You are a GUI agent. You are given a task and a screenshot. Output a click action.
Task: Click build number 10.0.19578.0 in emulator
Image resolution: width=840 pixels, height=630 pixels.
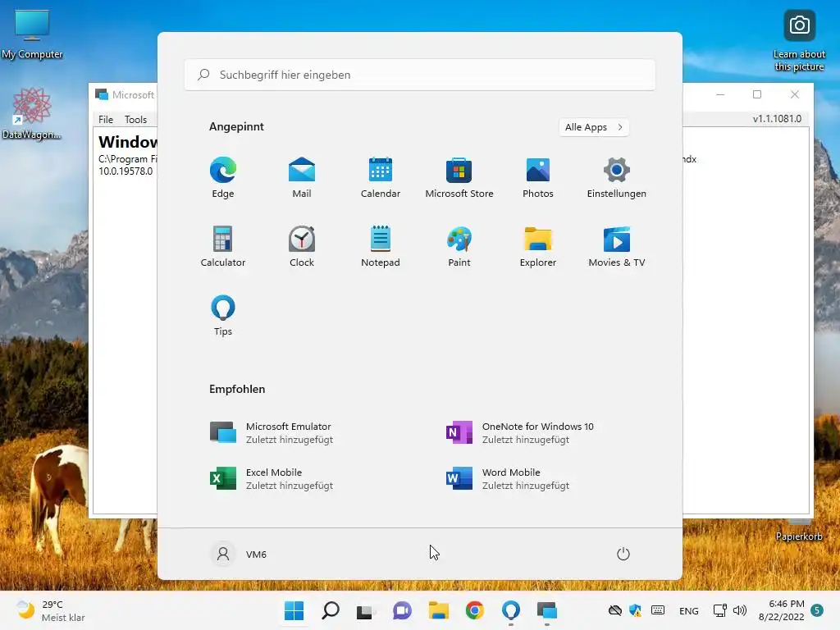126,171
